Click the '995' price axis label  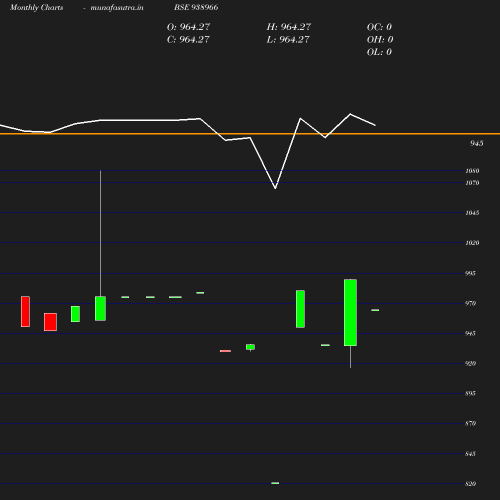tap(470, 273)
